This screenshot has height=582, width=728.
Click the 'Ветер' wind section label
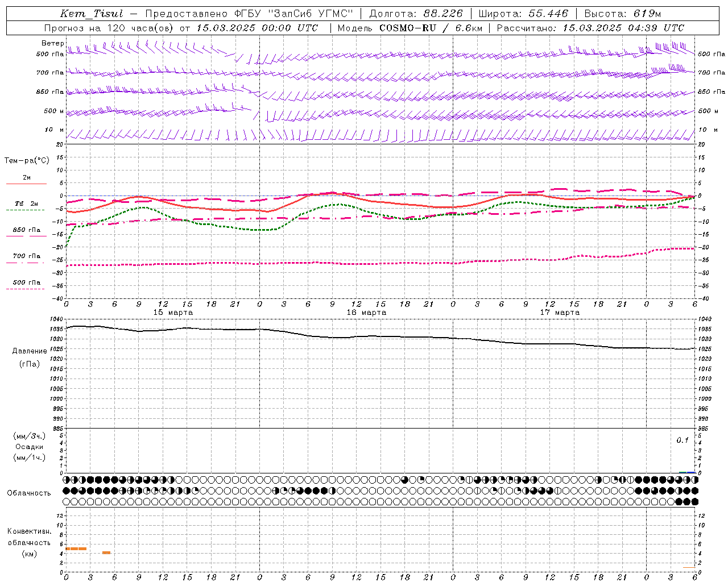click(x=53, y=43)
